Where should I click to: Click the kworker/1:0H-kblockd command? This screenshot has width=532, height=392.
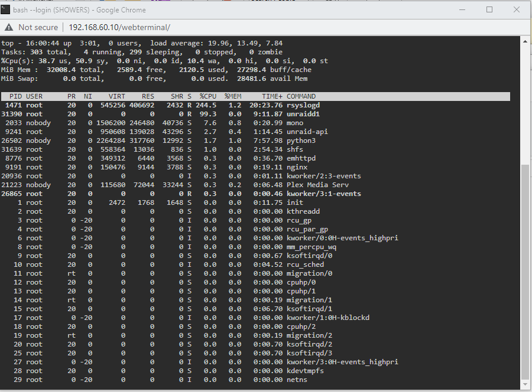click(327, 318)
